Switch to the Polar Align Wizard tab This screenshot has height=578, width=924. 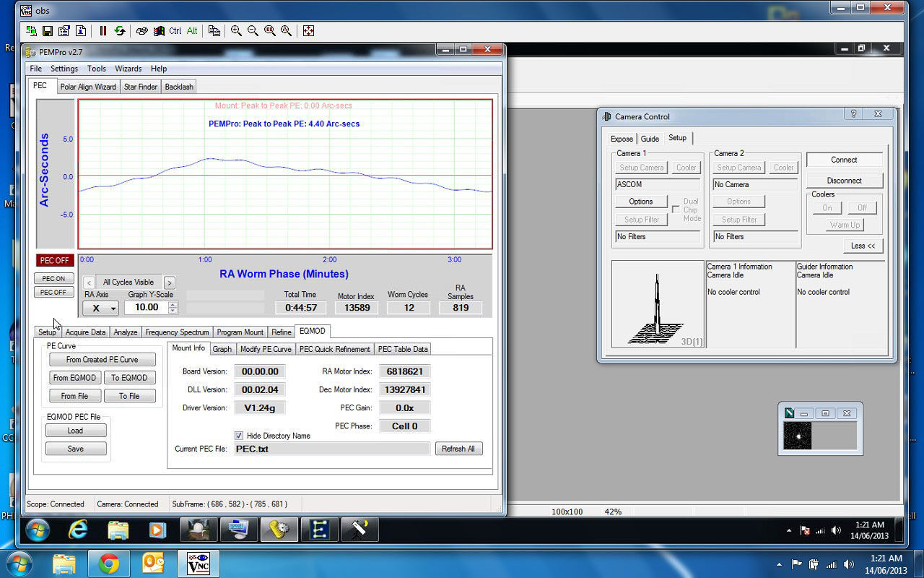pyautogui.click(x=88, y=87)
